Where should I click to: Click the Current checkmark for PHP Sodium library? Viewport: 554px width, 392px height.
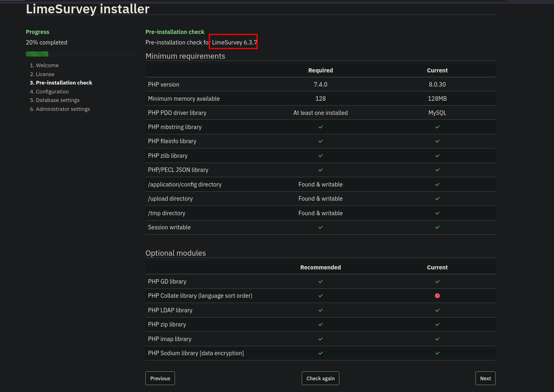click(x=437, y=353)
